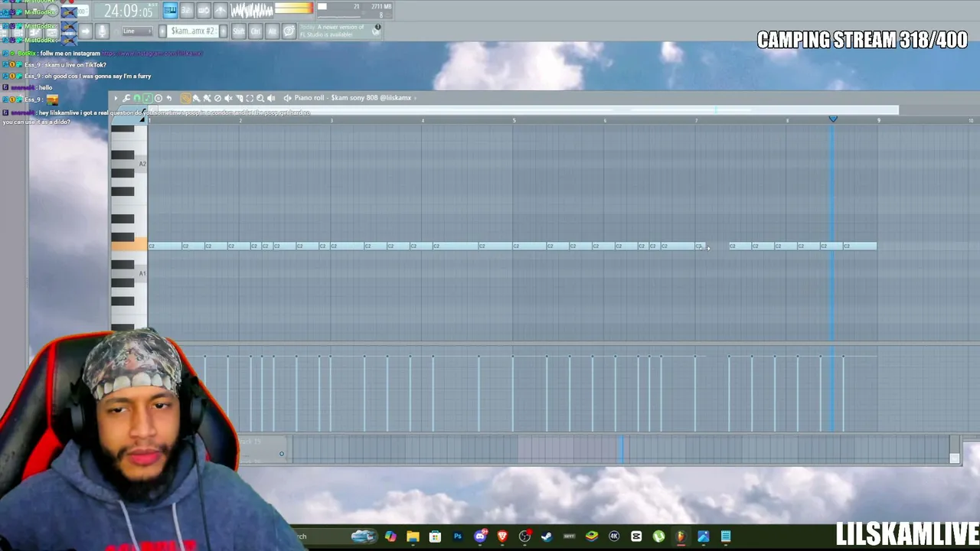The height and width of the screenshot is (551, 980).
Task: Select the first C2 note at bar 1
Action: (165, 246)
